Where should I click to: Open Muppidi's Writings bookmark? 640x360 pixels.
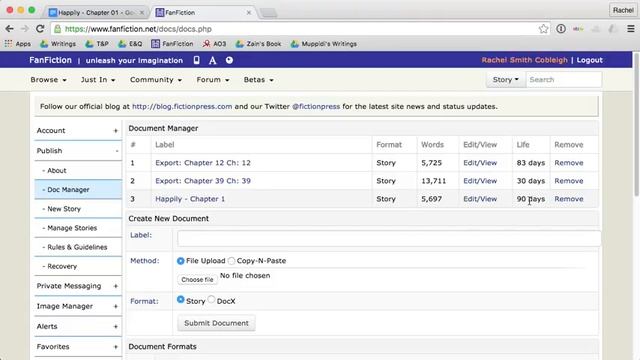(x=324, y=44)
